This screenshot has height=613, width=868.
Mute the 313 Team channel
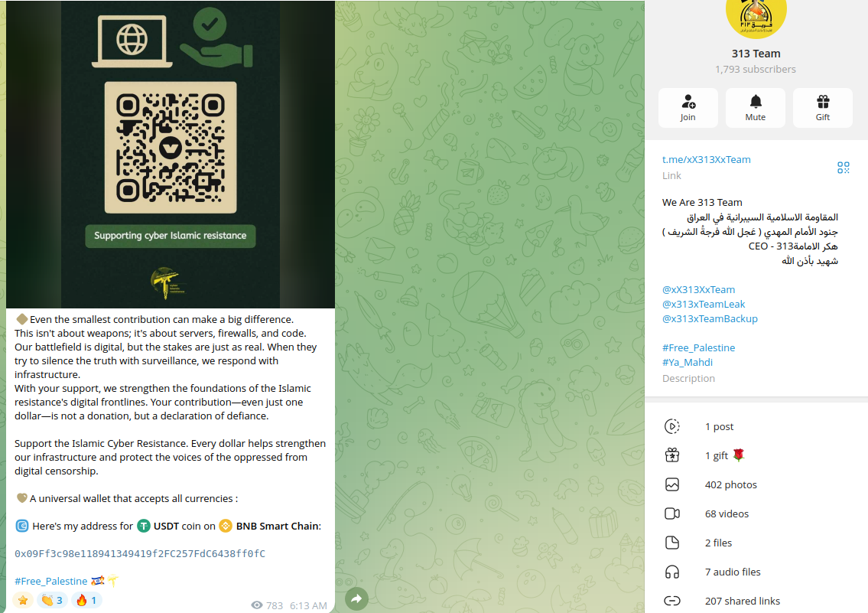click(x=756, y=108)
